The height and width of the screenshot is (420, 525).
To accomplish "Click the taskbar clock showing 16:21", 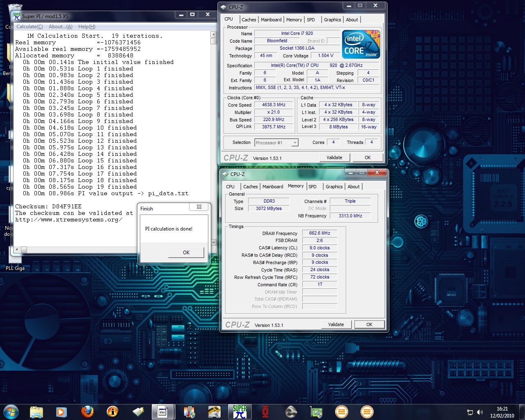I will tap(502, 412).
